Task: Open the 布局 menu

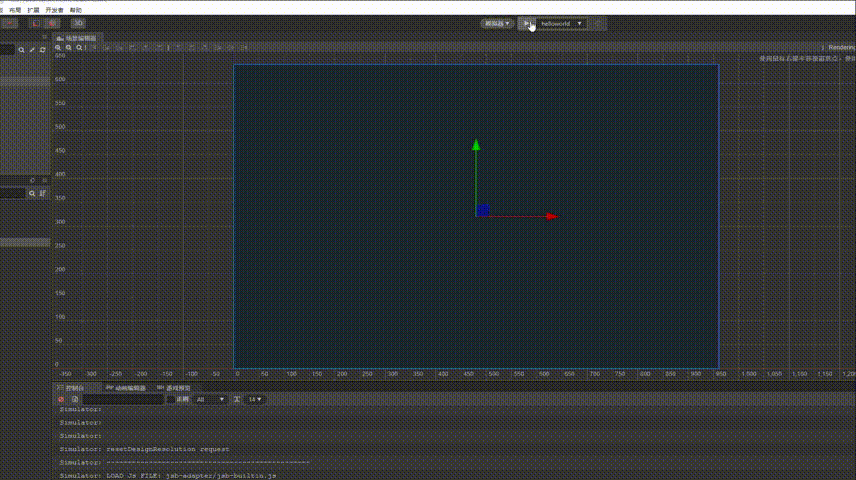Action: pyautogui.click(x=15, y=10)
